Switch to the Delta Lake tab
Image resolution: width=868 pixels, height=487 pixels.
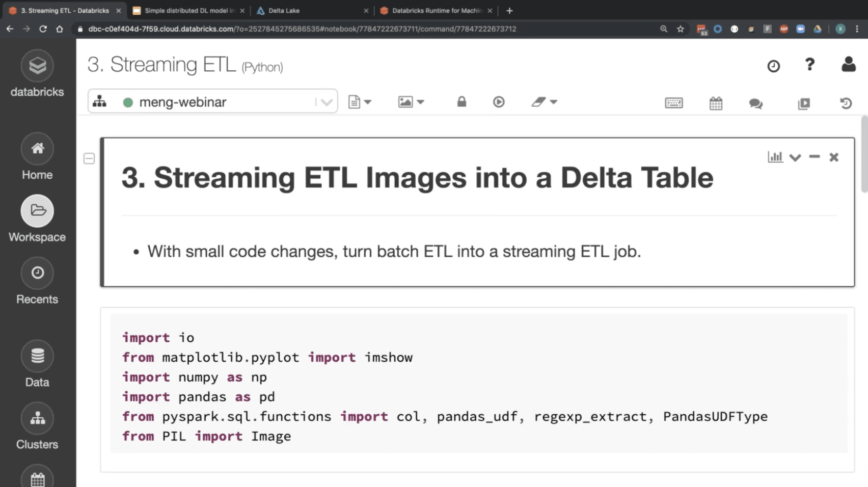311,11
